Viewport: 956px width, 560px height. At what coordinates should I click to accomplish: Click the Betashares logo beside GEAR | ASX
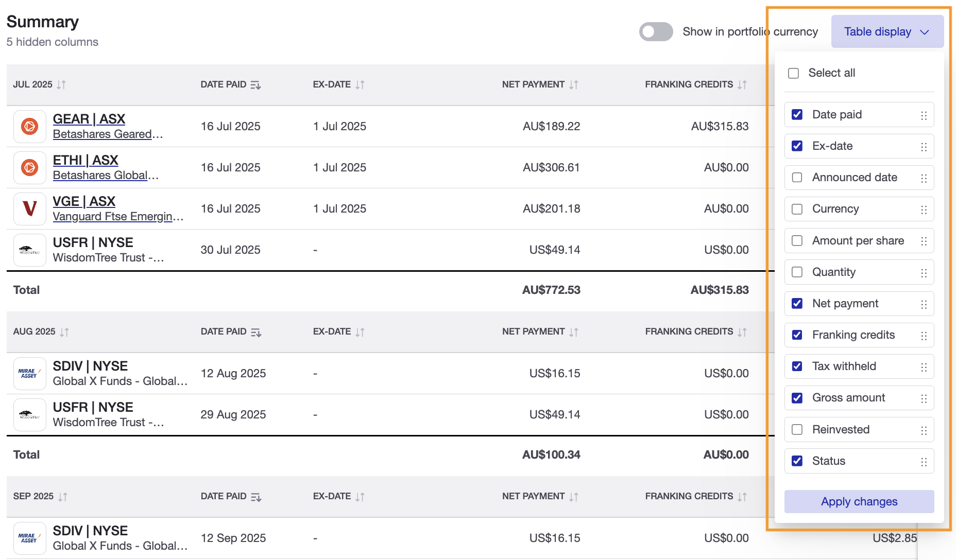[x=29, y=126]
